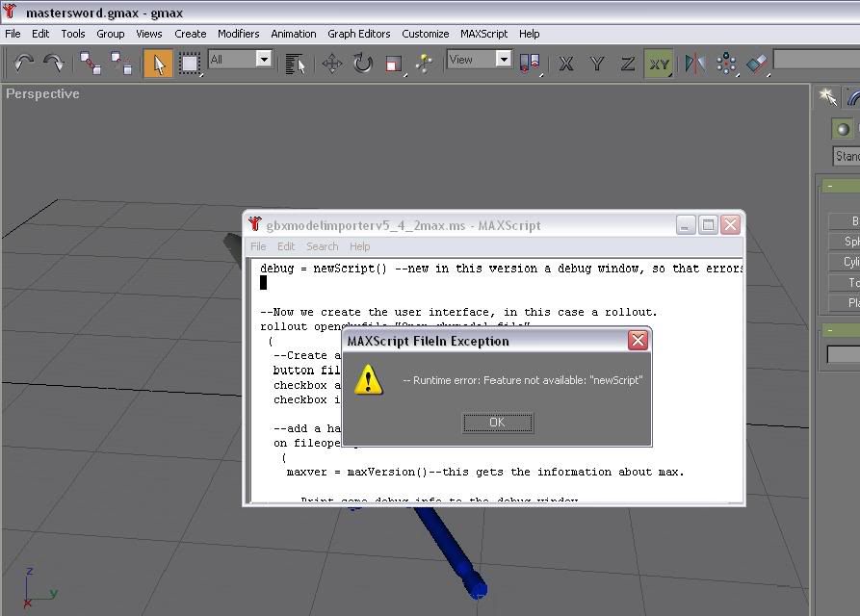Screen dimensions: 860x616
Task: Restrict to Y axis
Action: 597,64
